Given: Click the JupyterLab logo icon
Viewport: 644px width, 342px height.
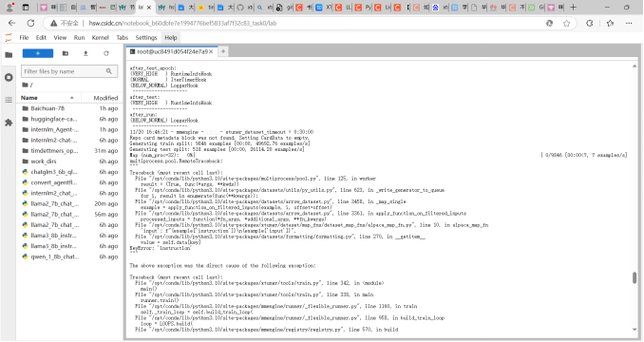Looking at the screenshot, I should (9, 37).
